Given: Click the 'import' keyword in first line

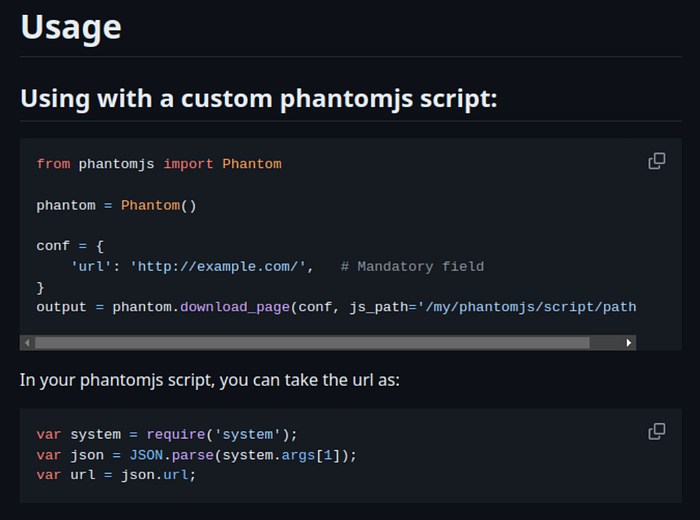Looking at the screenshot, I should tap(188, 164).
